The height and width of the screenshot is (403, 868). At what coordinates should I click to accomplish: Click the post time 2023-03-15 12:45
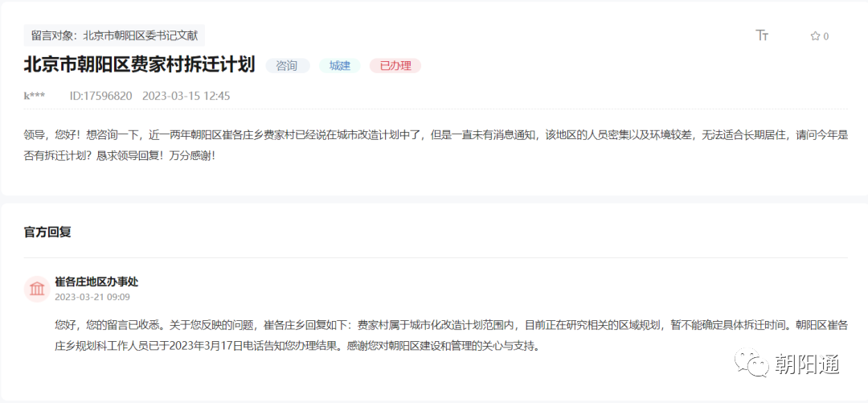coord(186,96)
